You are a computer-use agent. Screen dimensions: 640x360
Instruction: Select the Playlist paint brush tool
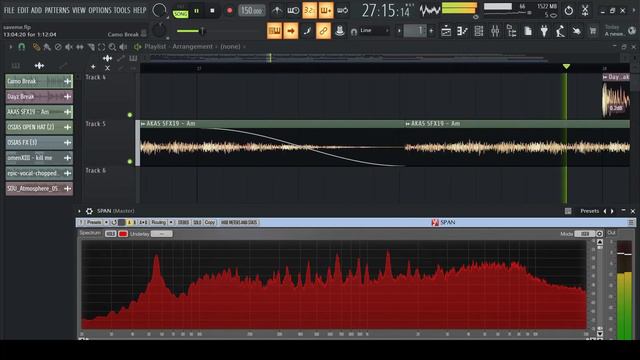pos(47,47)
